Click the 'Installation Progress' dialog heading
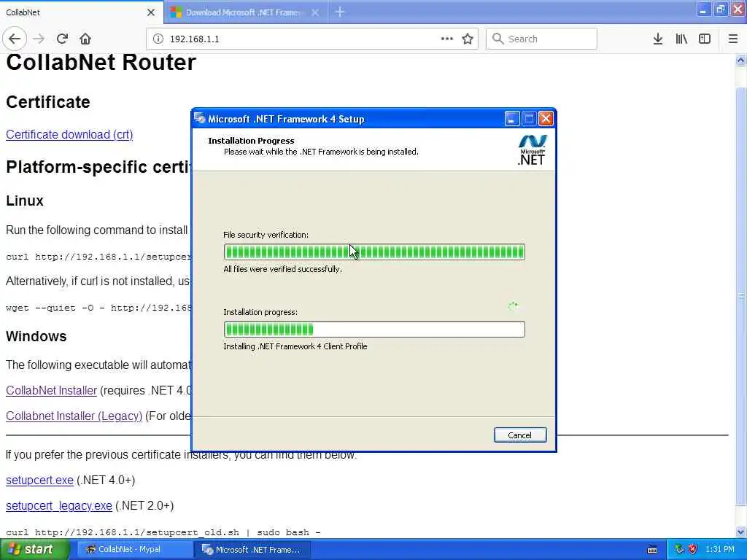Screen dimensions: 747x560 click(251, 141)
